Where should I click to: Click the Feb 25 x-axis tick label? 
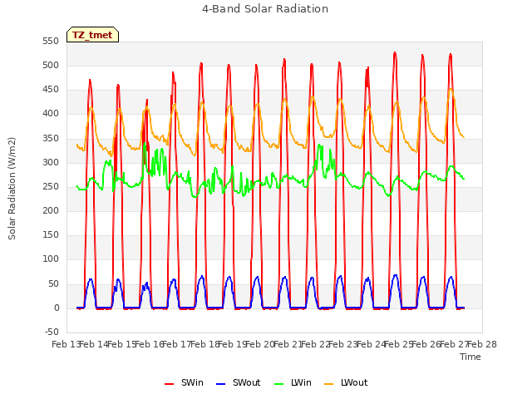point(399,344)
